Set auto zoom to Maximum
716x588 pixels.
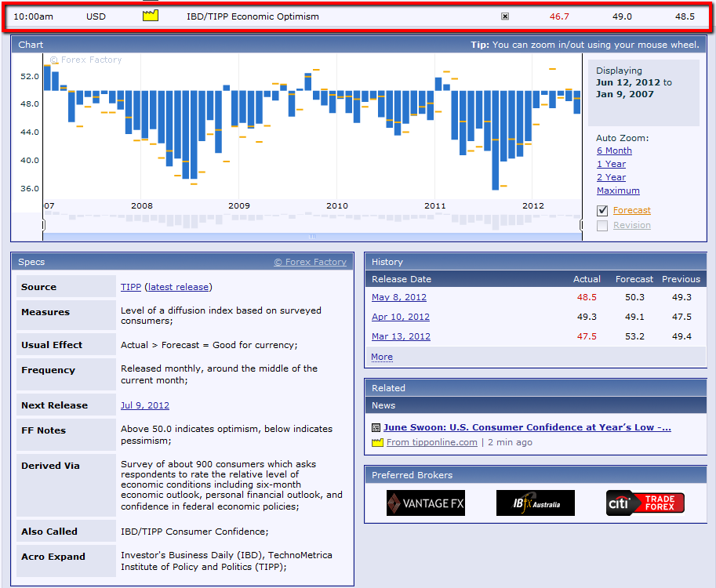pyautogui.click(x=618, y=191)
